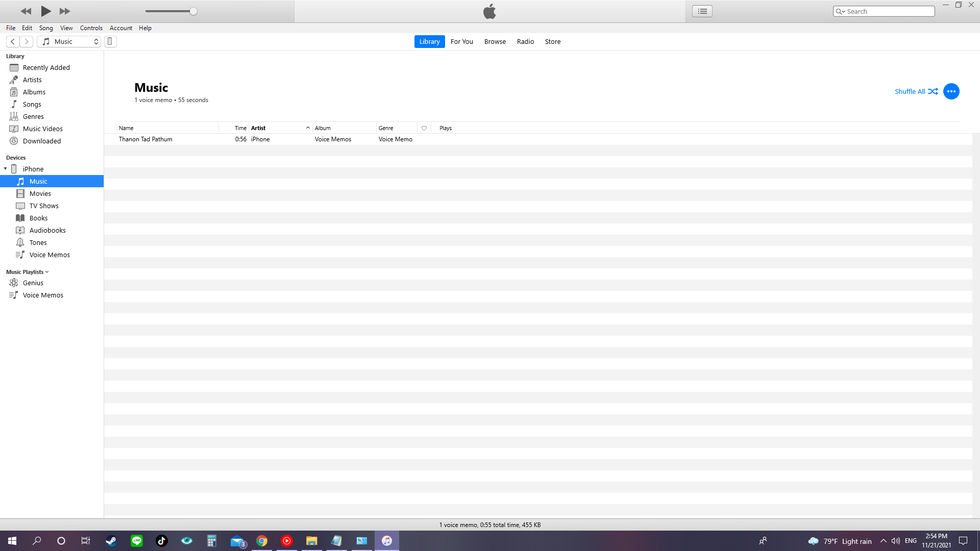Image resolution: width=980 pixels, height=551 pixels.
Task: Go back with the left arrow button
Action: pyautogui.click(x=13, y=42)
